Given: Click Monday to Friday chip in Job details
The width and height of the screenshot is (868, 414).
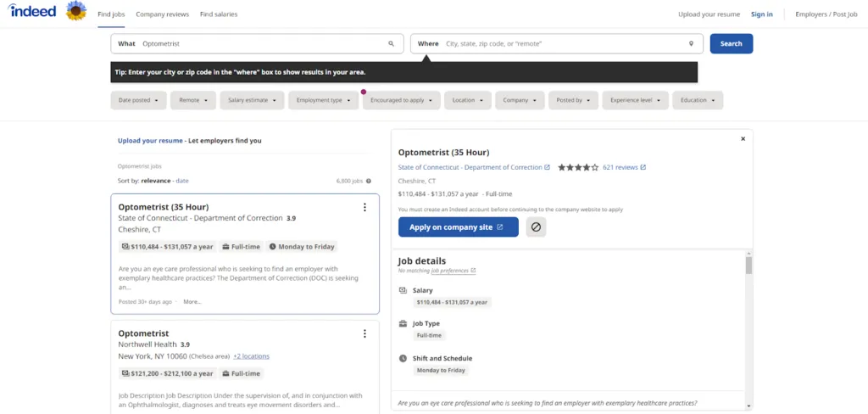Looking at the screenshot, I should click(x=441, y=370).
